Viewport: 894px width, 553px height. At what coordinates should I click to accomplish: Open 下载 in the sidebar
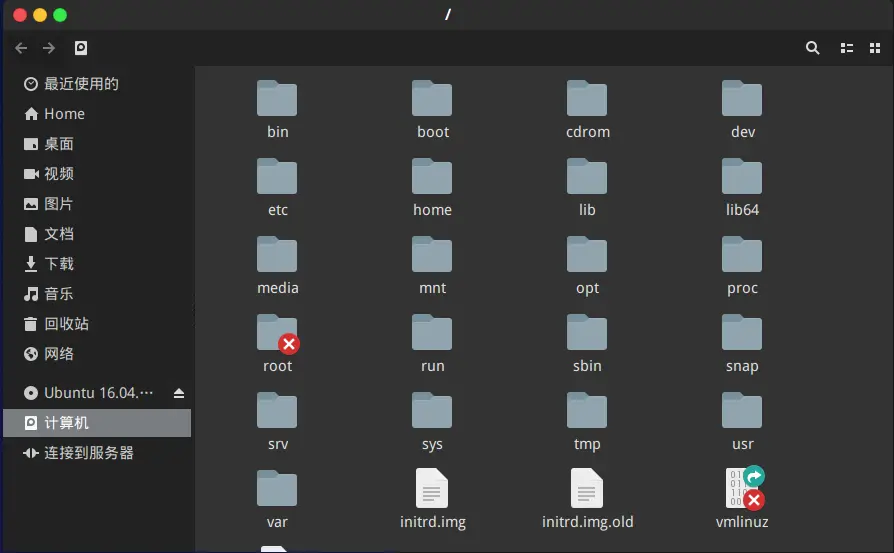[97, 264]
